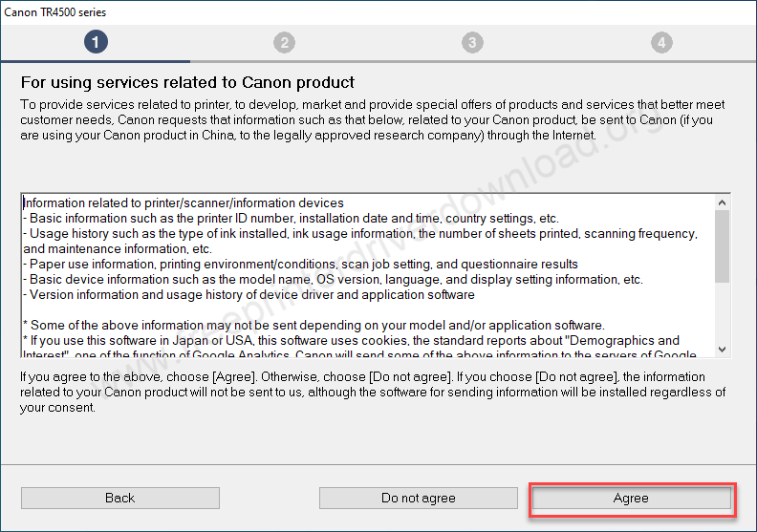Click line starting 'Paper use information'
Image resolution: width=757 pixels, height=532 pixels.
[x=300, y=265]
